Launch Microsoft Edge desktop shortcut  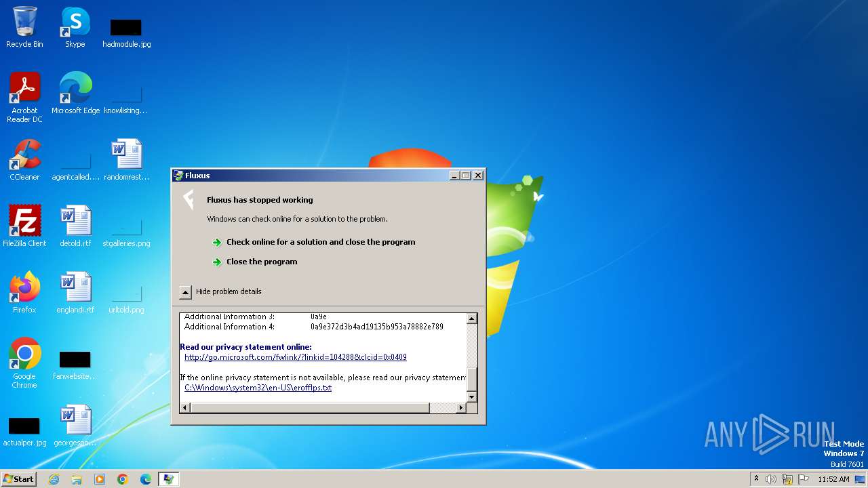(75, 94)
